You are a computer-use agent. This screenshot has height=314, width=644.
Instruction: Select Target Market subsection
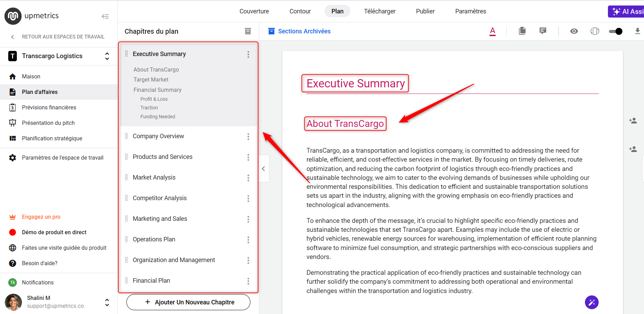pyautogui.click(x=151, y=79)
